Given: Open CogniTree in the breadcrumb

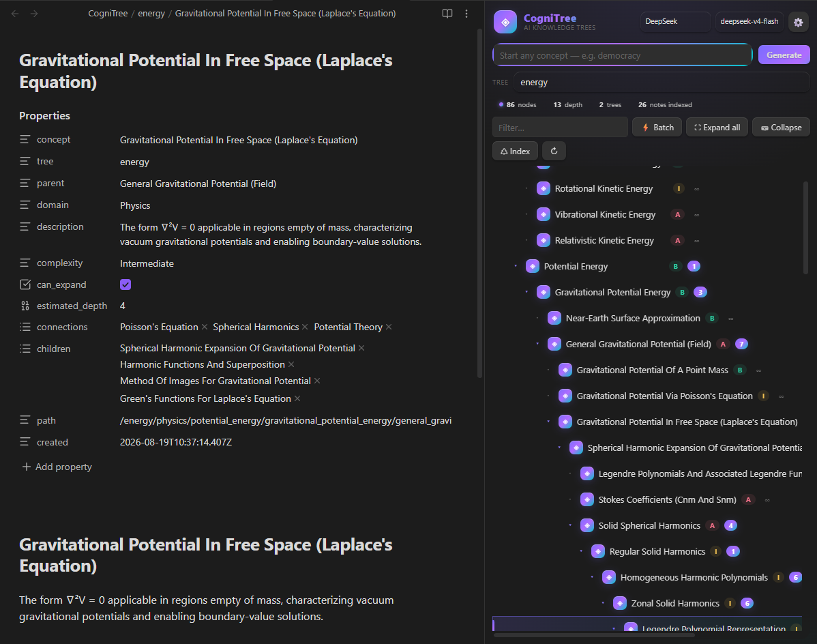Looking at the screenshot, I should (108, 14).
